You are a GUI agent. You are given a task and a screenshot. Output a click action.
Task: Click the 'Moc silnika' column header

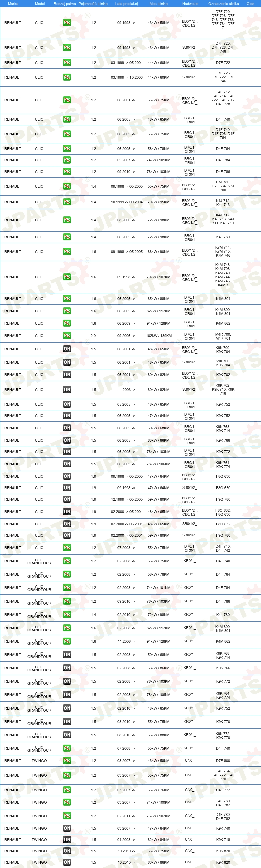[x=158, y=4]
